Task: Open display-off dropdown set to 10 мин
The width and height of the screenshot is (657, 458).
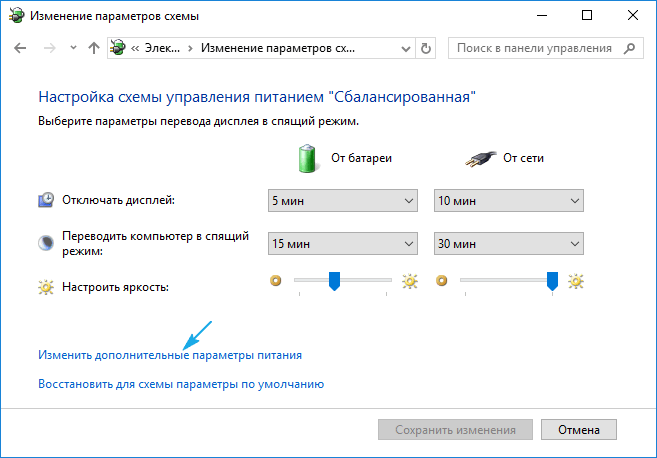Action: (508, 201)
